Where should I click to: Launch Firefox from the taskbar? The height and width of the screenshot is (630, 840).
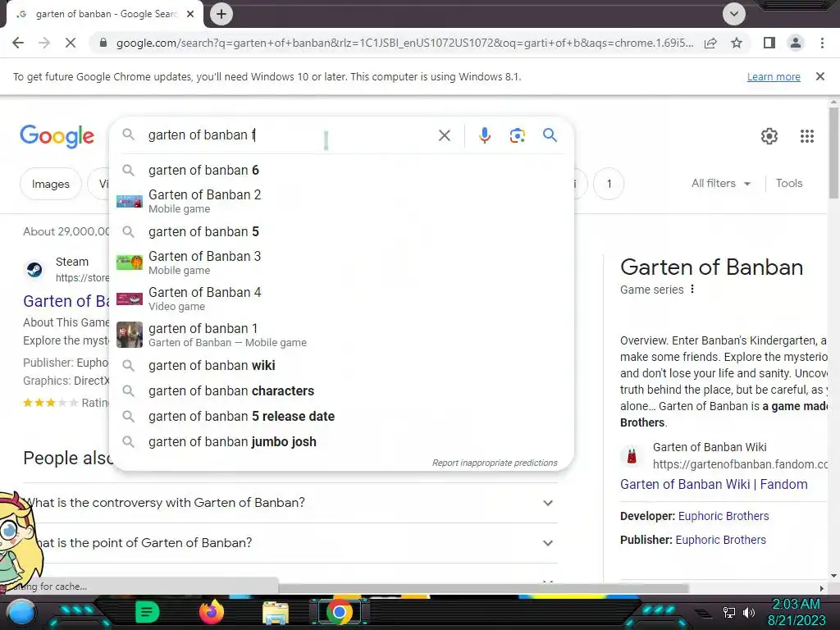click(x=211, y=612)
